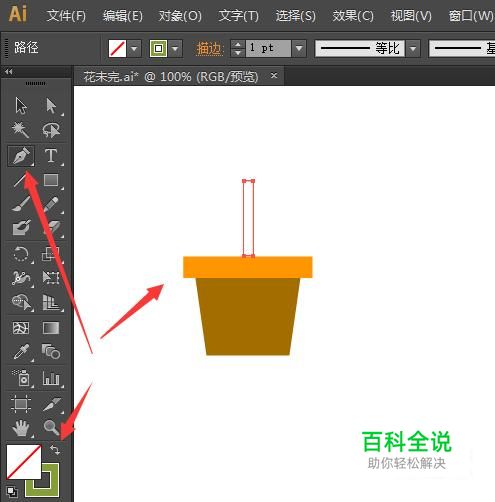Image resolution: width=495 pixels, height=502 pixels.
Task: Select the Gradient tool
Action: click(51, 328)
